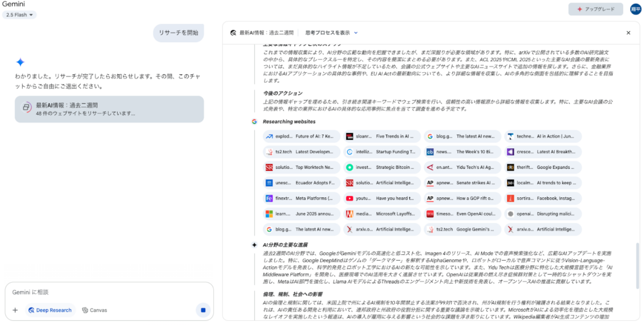644x326 pixels.
Task: Click the sparkle icon beside AI分野の主要な進展
Action: pos(254,245)
